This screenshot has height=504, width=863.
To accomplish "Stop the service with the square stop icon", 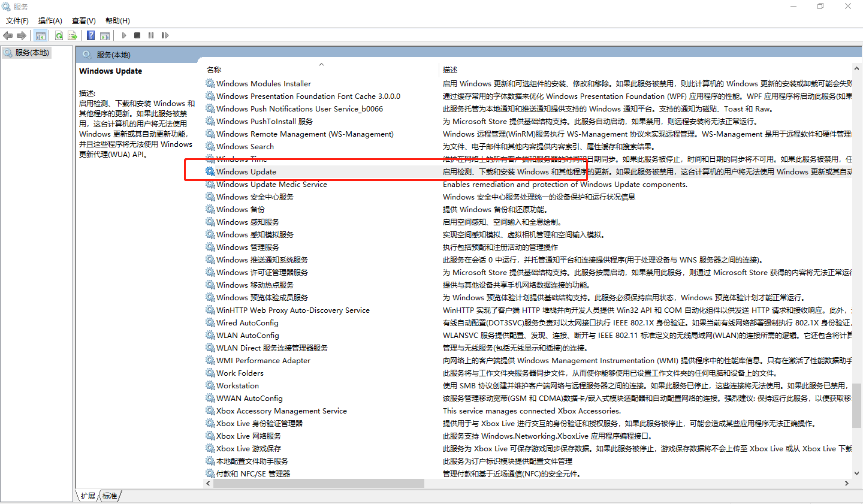I will [x=137, y=35].
